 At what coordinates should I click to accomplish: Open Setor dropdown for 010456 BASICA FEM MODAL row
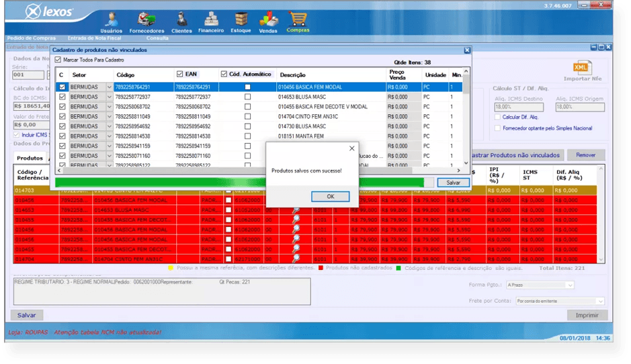click(x=109, y=87)
